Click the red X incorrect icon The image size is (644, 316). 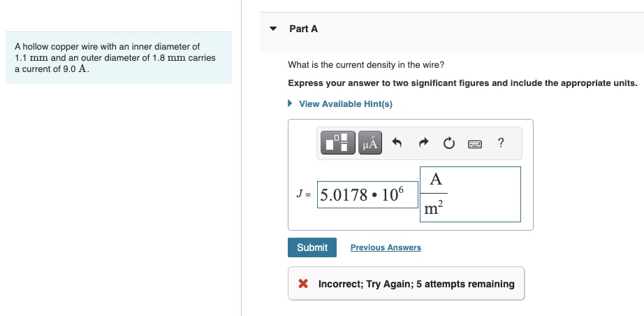303,284
